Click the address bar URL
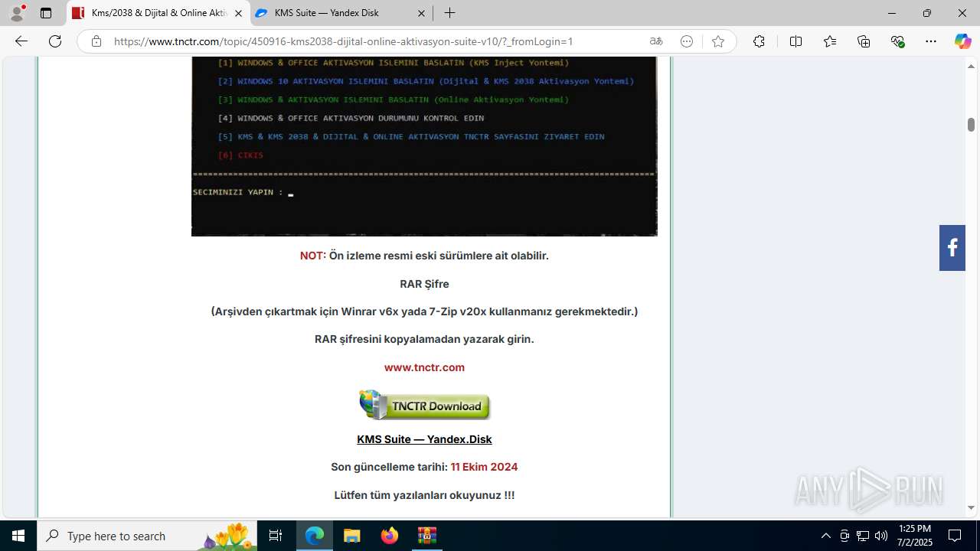The image size is (980, 551). 343,41
